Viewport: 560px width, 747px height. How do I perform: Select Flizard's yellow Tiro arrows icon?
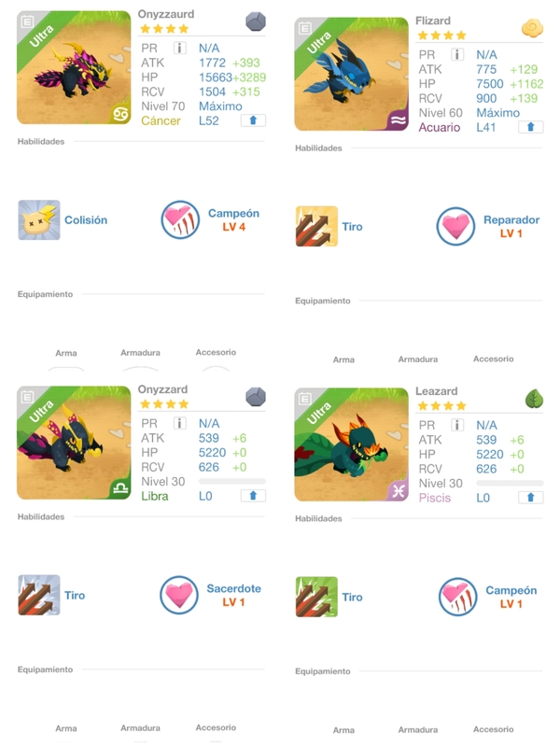tap(316, 226)
